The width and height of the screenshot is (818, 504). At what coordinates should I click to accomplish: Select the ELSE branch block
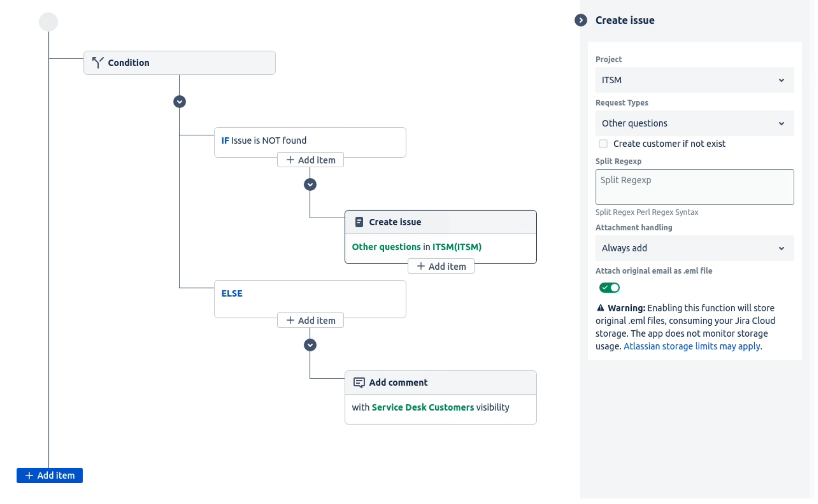[310, 294]
